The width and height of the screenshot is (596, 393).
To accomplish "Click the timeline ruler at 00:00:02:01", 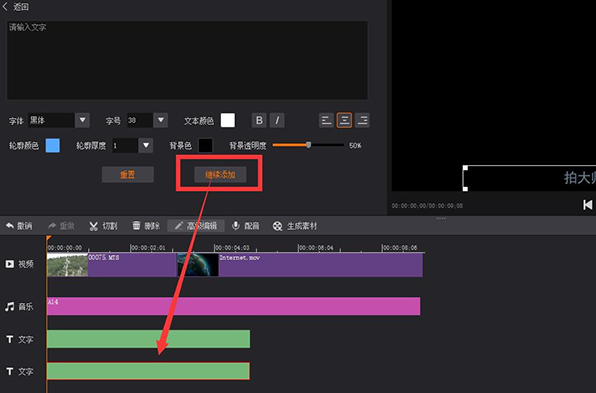I will (148, 248).
